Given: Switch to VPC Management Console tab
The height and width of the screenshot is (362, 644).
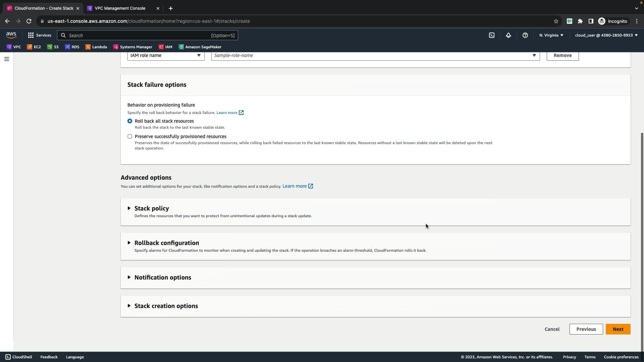Looking at the screenshot, I should click(120, 8).
